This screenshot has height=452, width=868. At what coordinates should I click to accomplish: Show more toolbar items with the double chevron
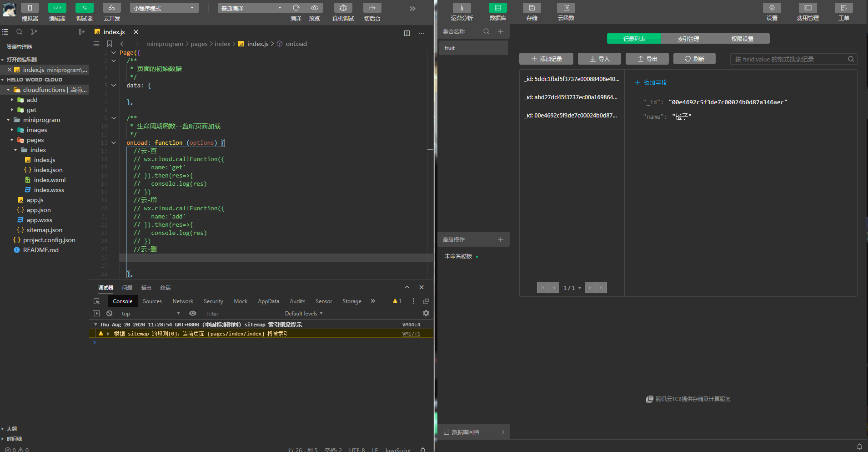point(412,8)
